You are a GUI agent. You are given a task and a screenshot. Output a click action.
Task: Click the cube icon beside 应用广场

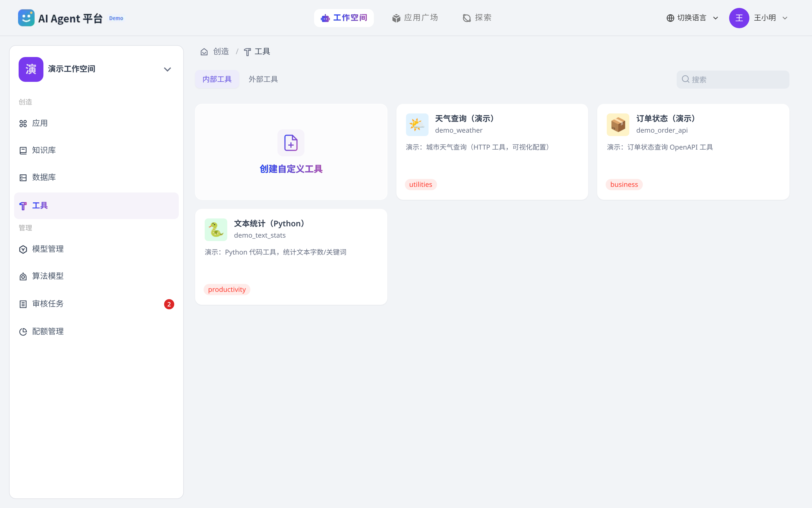click(396, 18)
